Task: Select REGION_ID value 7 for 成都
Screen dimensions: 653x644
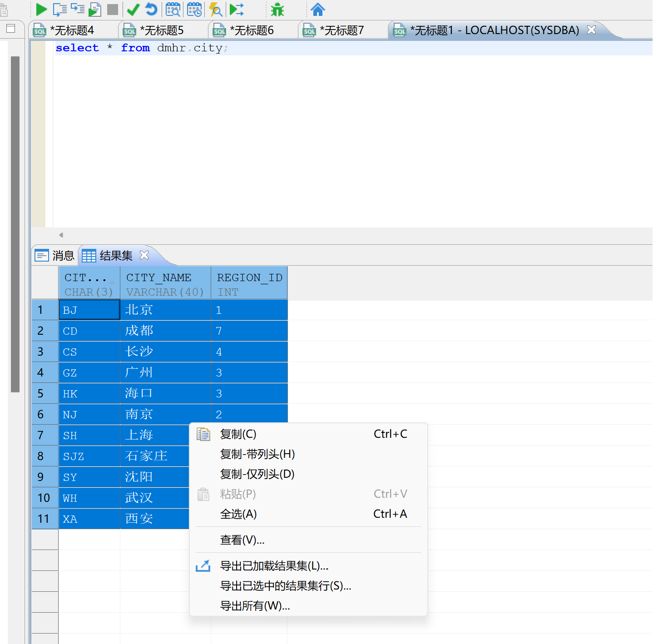Action: tap(249, 331)
